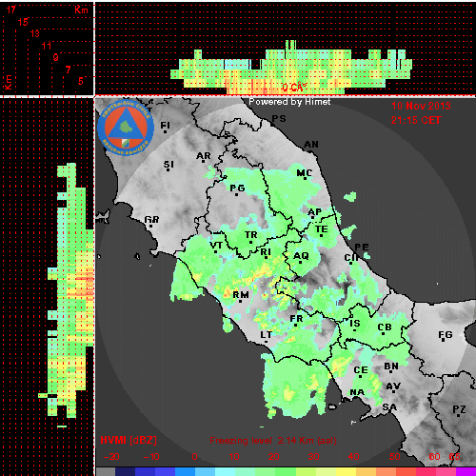Click the 17 Km label on the height axis
This screenshot has height=476, width=476.
(x=11, y=10)
